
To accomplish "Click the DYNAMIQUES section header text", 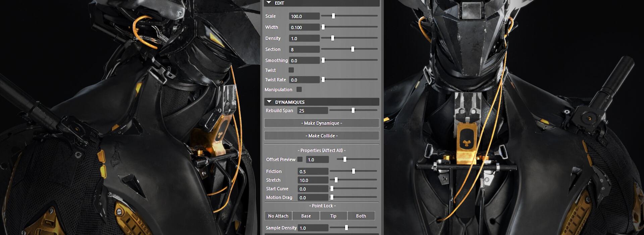I will coord(290,102).
